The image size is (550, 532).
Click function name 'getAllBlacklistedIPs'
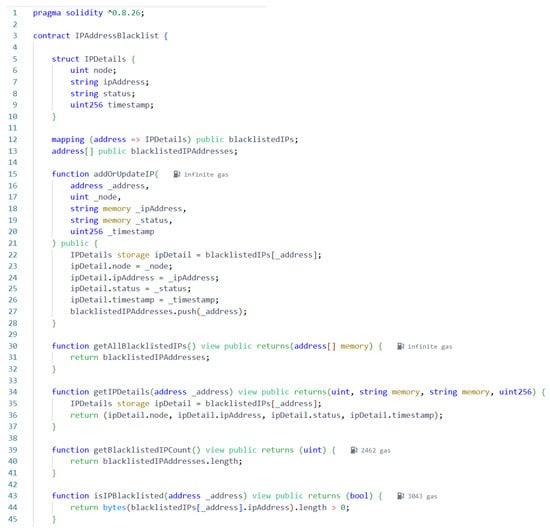[140, 346]
